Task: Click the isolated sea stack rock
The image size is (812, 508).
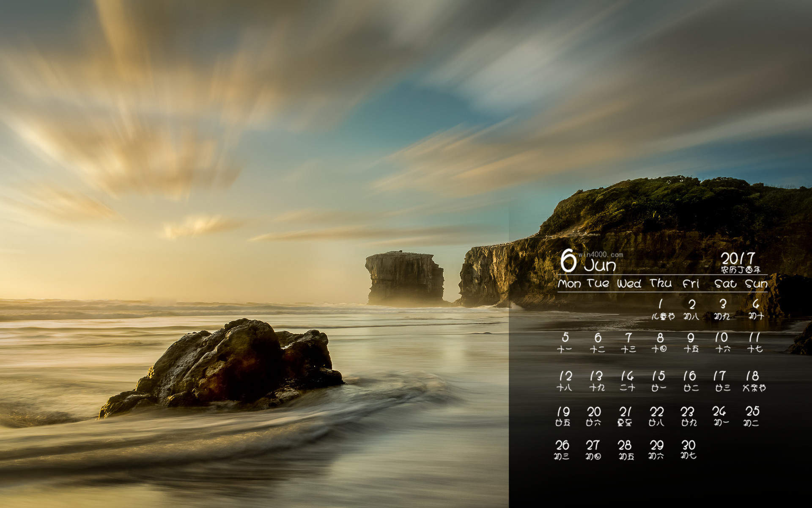Action: [405, 277]
